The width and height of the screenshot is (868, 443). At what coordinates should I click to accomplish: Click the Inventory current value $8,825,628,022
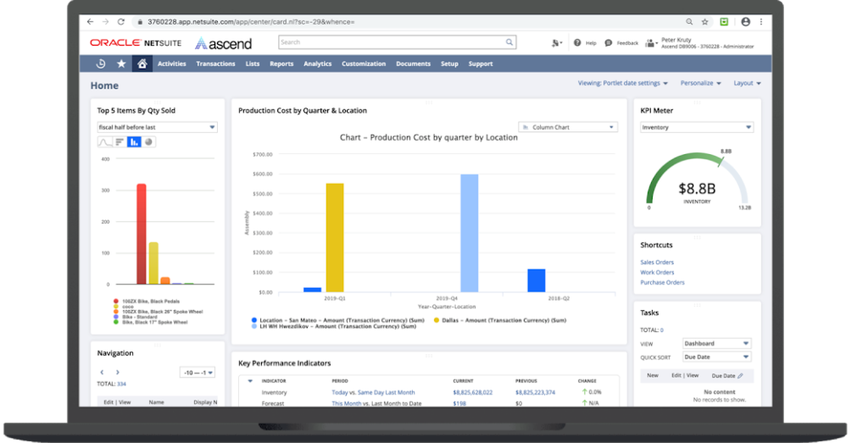(x=473, y=392)
